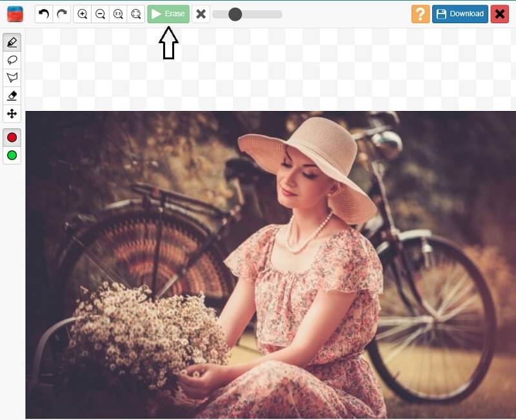Select the eraser tool
This screenshot has width=516, height=420.
coord(12,95)
